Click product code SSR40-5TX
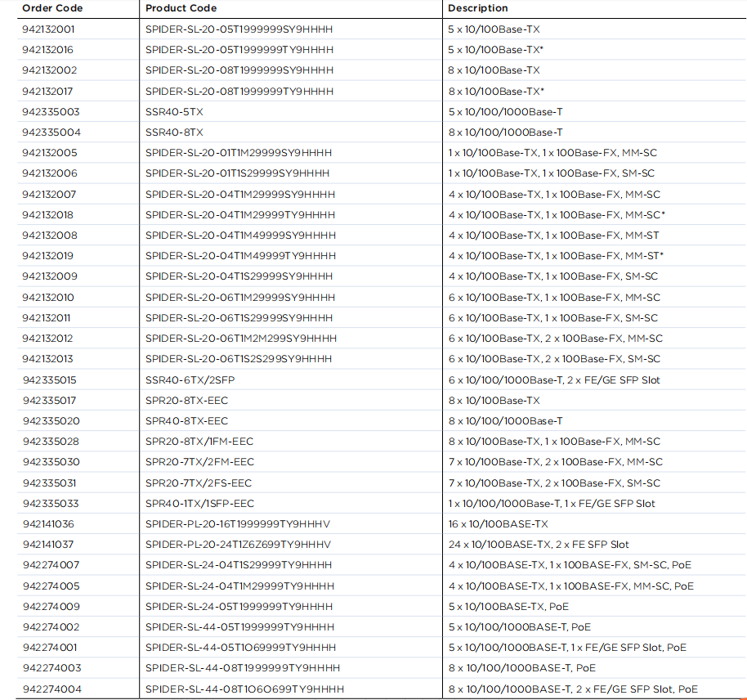This screenshot has width=747, height=700. (174, 112)
